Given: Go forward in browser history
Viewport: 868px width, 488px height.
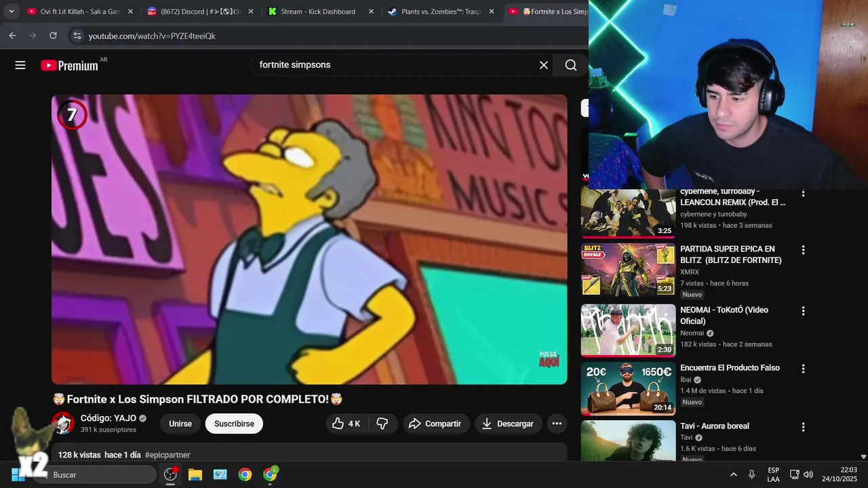Looking at the screenshot, I should tap(33, 36).
